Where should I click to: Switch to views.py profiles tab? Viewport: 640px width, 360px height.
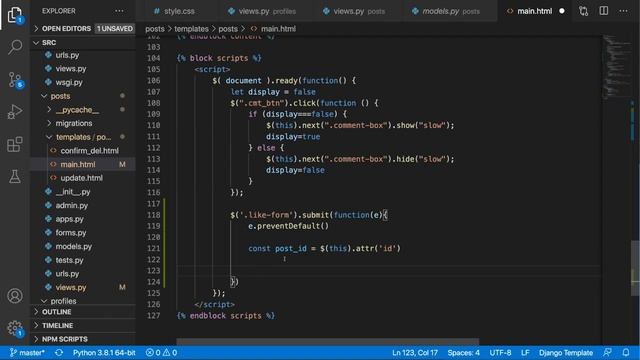[263, 11]
